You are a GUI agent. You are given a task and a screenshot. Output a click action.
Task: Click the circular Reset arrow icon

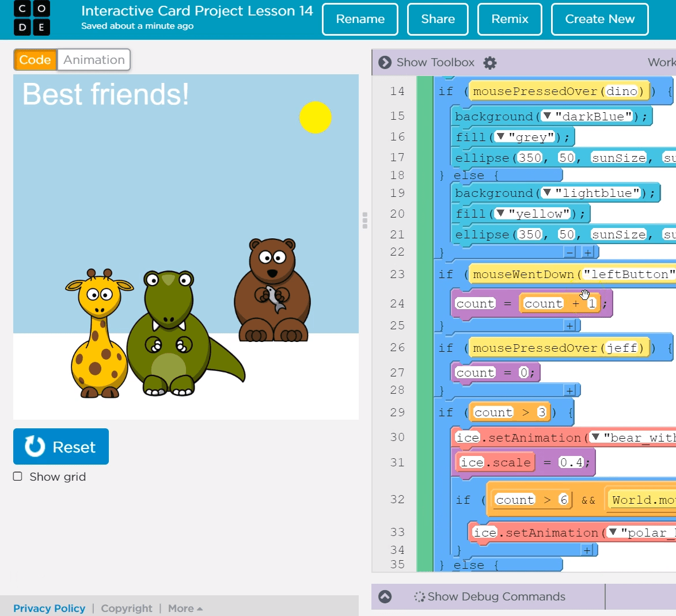tap(34, 446)
